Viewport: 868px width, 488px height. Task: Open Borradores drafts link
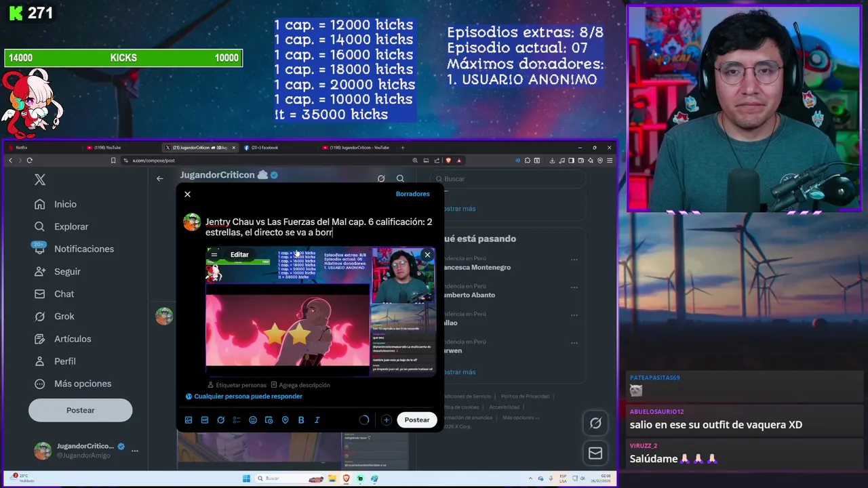point(413,194)
